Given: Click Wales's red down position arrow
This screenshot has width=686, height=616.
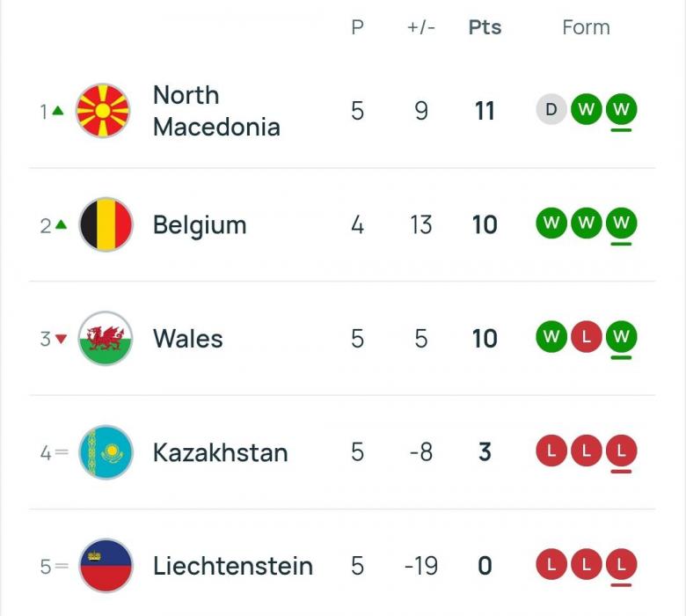Looking at the screenshot, I should (x=62, y=339).
